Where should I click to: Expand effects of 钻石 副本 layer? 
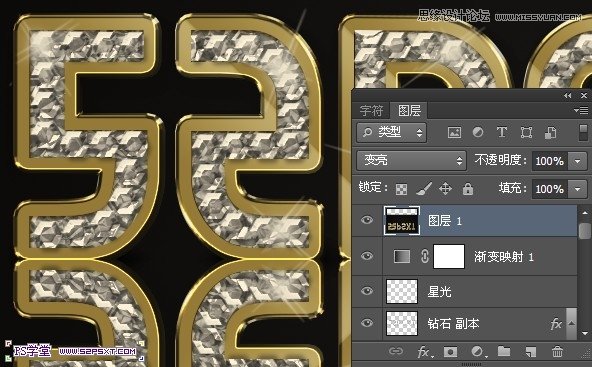click(572, 324)
